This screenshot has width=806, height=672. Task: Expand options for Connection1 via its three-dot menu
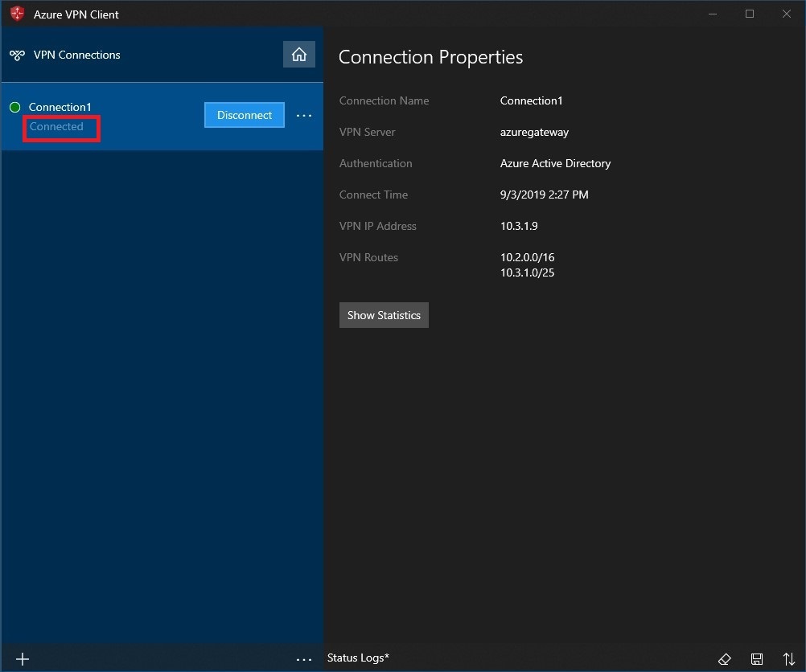click(303, 115)
